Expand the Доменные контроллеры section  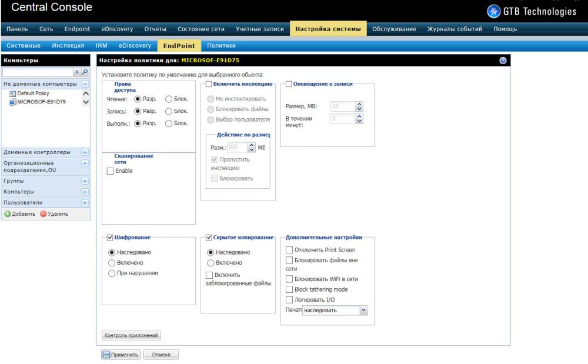click(85, 152)
